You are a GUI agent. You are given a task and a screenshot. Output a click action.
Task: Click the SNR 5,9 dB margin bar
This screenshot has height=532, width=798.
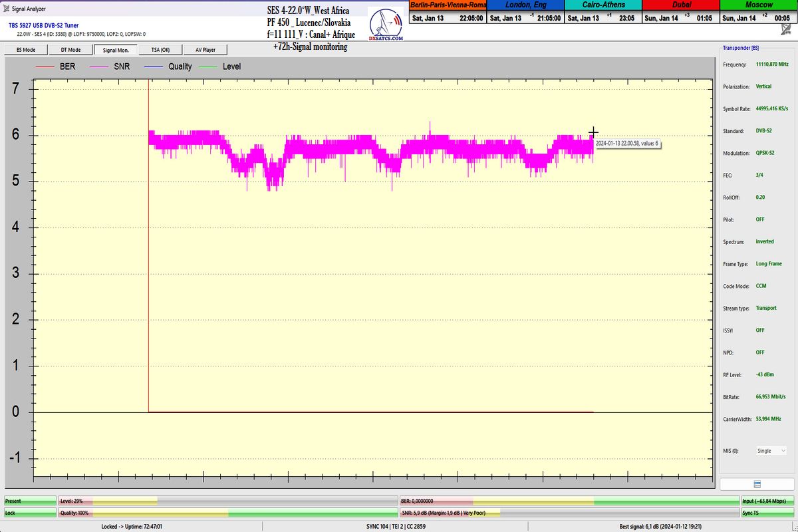pyautogui.click(x=569, y=513)
